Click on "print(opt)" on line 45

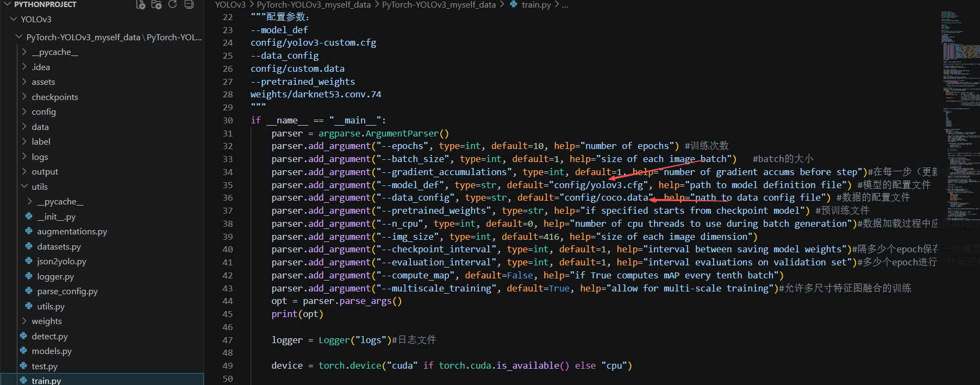tap(297, 314)
